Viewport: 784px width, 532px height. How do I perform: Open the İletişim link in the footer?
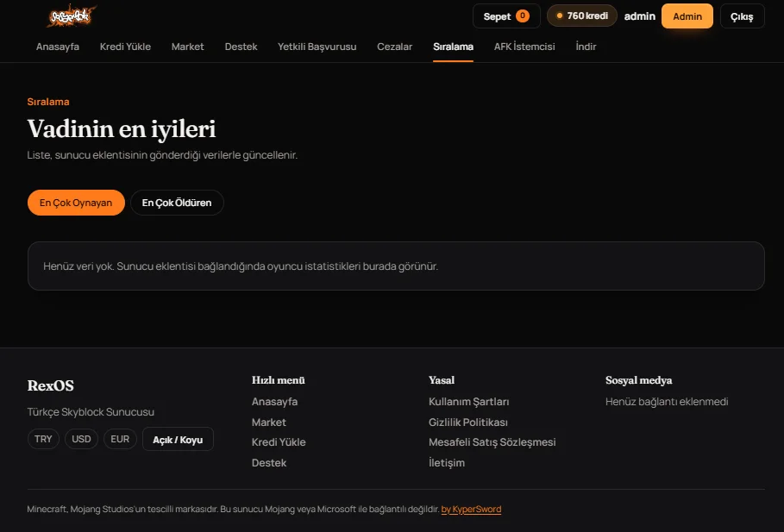coord(447,462)
